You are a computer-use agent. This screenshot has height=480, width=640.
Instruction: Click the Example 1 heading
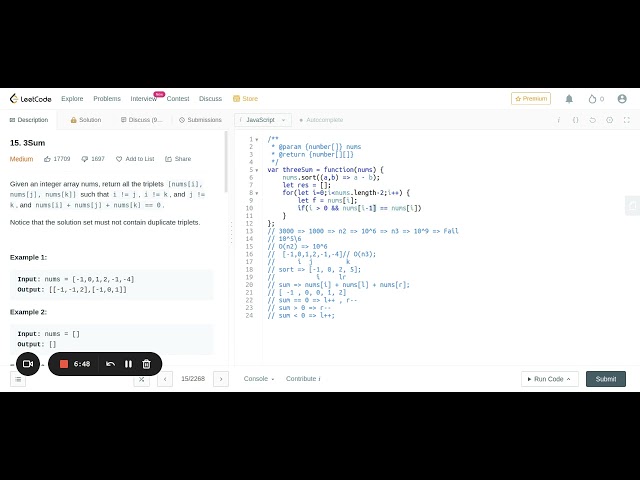pos(28,258)
